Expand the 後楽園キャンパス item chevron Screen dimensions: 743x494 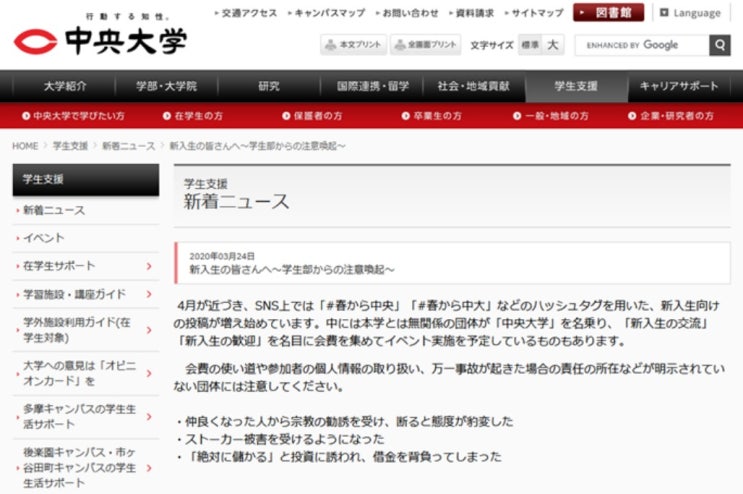coord(149,468)
